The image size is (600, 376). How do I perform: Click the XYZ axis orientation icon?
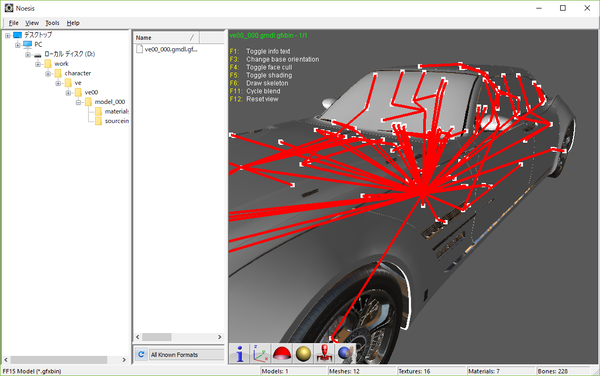click(261, 353)
